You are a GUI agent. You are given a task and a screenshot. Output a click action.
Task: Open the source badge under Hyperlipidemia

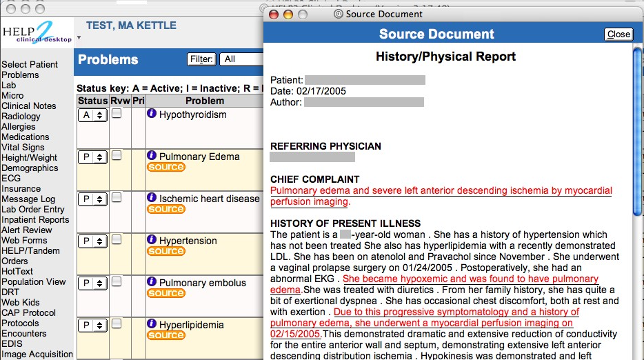click(166, 335)
